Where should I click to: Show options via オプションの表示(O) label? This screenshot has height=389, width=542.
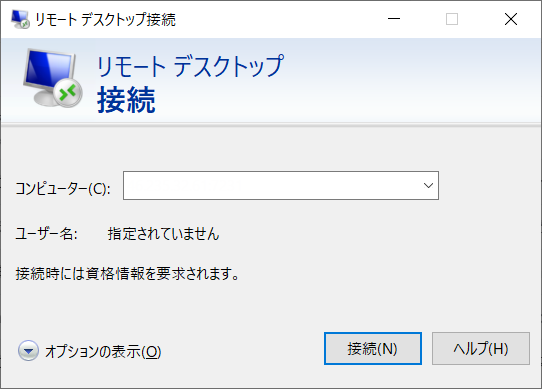pyautogui.click(x=103, y=352)
